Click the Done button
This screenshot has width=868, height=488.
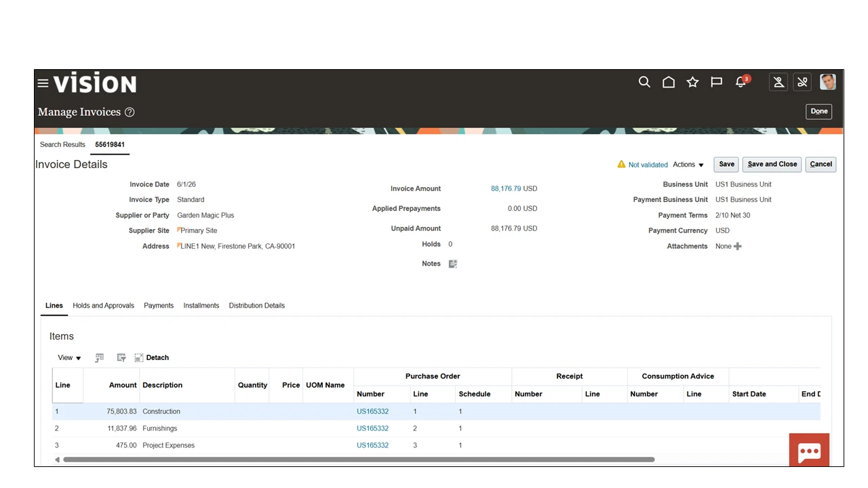click(x=818, y=111)
